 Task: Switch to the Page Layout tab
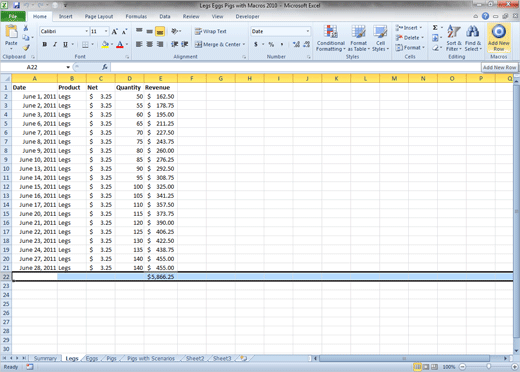click(99, 16)
